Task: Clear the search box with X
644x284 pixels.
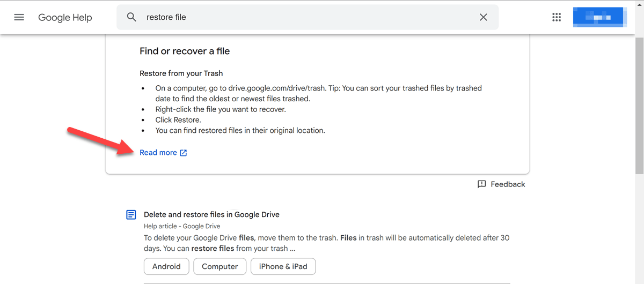Action: tap(483, 17)
